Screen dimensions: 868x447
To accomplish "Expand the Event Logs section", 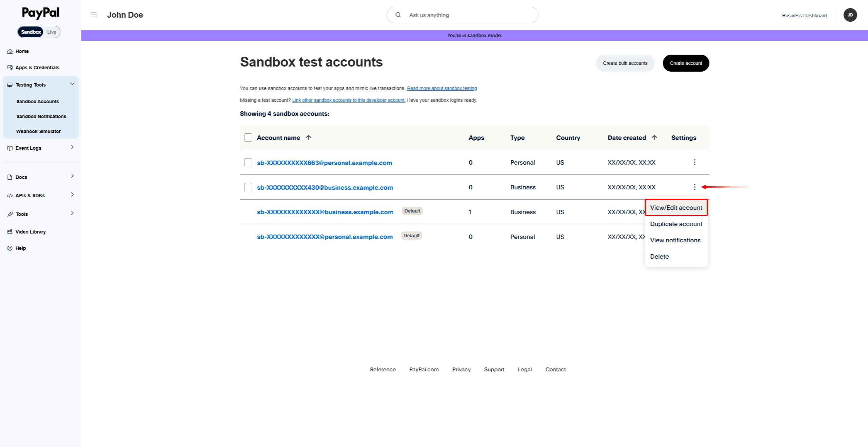I will (72, 147).
